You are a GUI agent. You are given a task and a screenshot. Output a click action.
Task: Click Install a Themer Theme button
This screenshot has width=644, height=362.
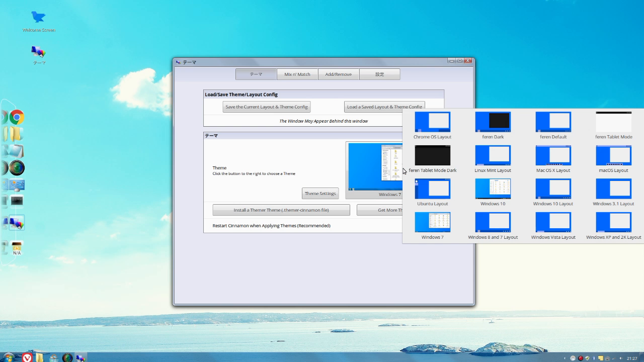pyautogui.click(x=281, y=210)
